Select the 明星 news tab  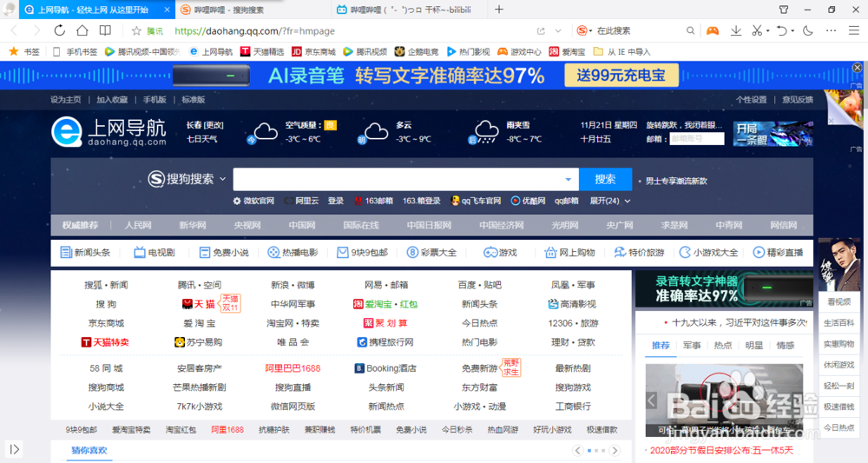click(x=754, y=346)
